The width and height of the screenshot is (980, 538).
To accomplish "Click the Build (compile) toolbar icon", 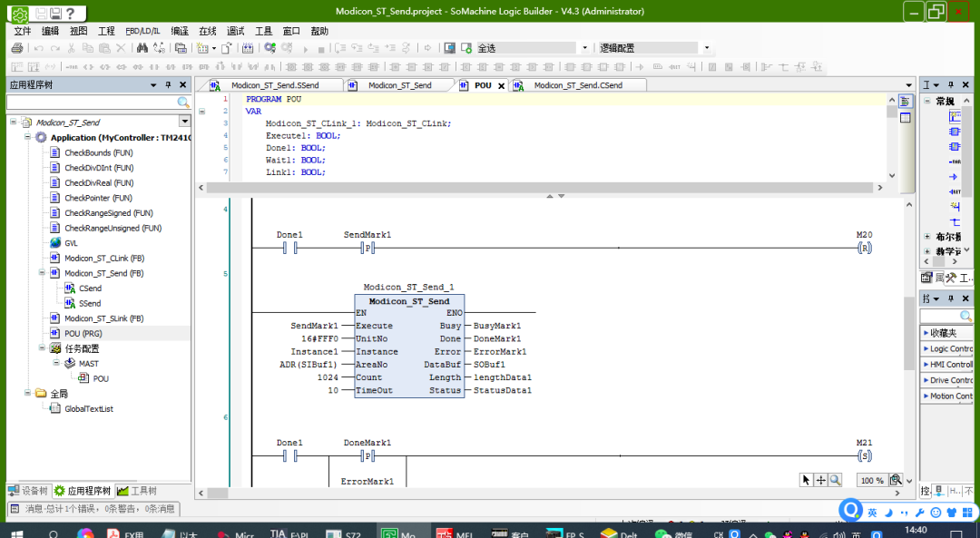I will 248,48.
